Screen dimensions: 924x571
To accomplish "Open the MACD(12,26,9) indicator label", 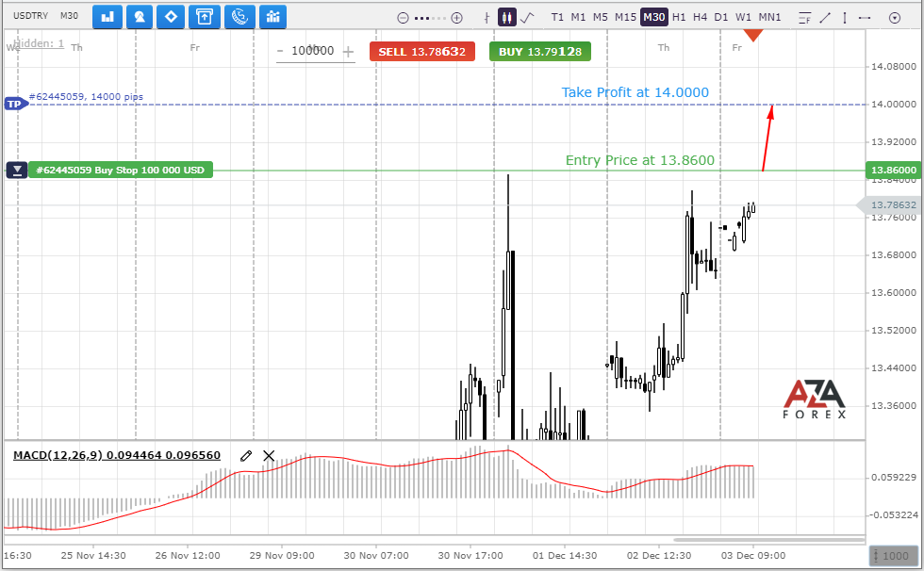I will (x=117, y=455).
